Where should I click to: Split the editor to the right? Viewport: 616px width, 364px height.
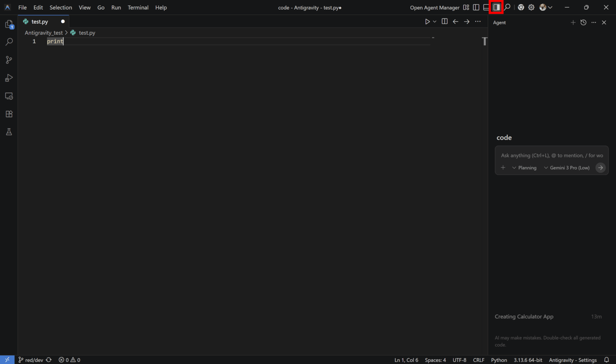(445, 21)
